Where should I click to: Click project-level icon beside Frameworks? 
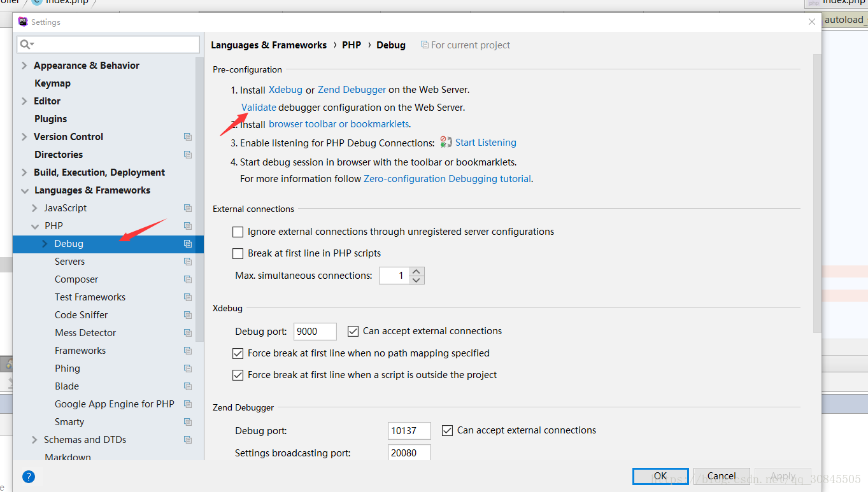coord(188,351)
